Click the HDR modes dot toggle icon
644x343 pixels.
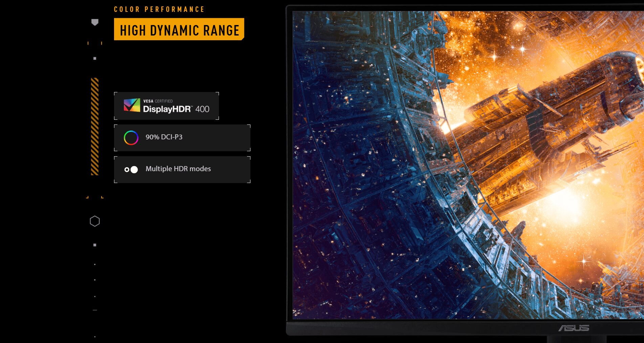tap(131, 169)
